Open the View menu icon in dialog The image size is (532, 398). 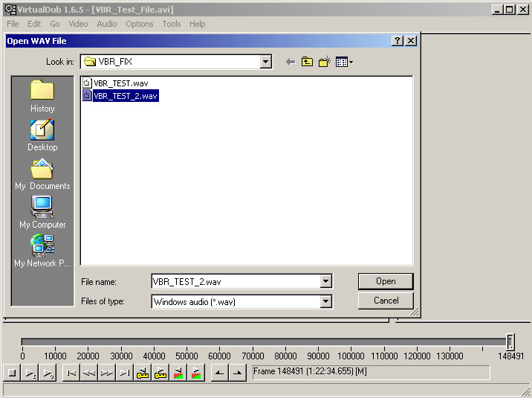click(x=344, y=62)
